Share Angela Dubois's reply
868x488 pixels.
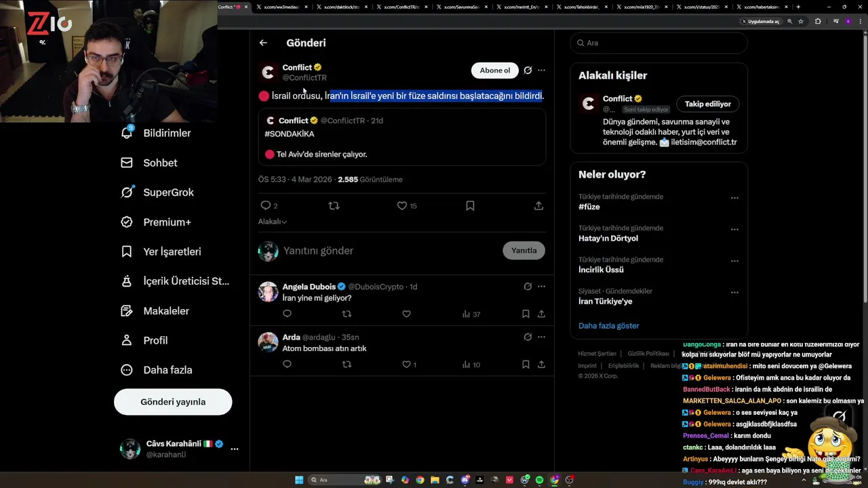coord(541,314)
